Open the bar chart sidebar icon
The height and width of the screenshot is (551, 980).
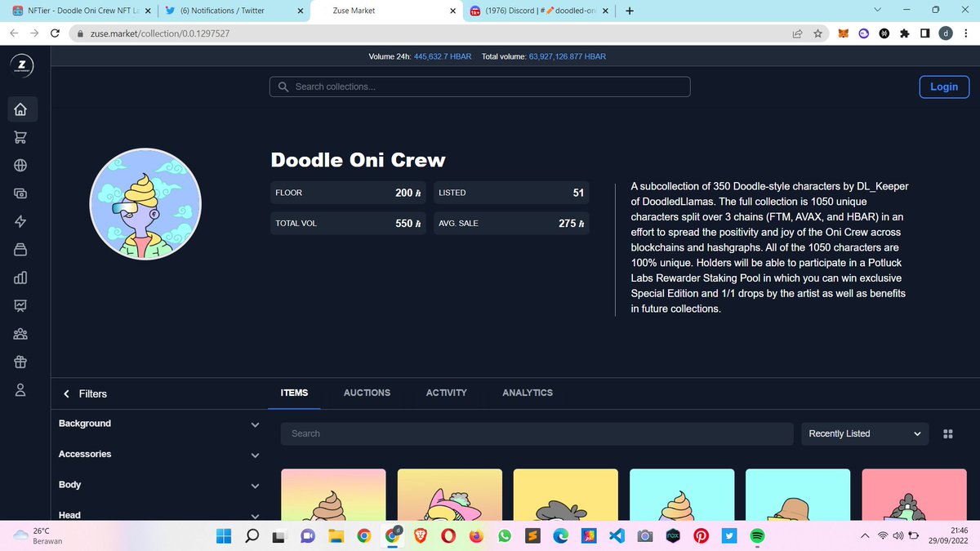20,278
